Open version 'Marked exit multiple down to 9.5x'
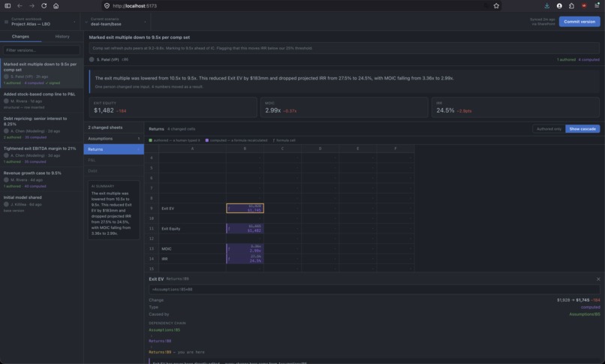 41,74
